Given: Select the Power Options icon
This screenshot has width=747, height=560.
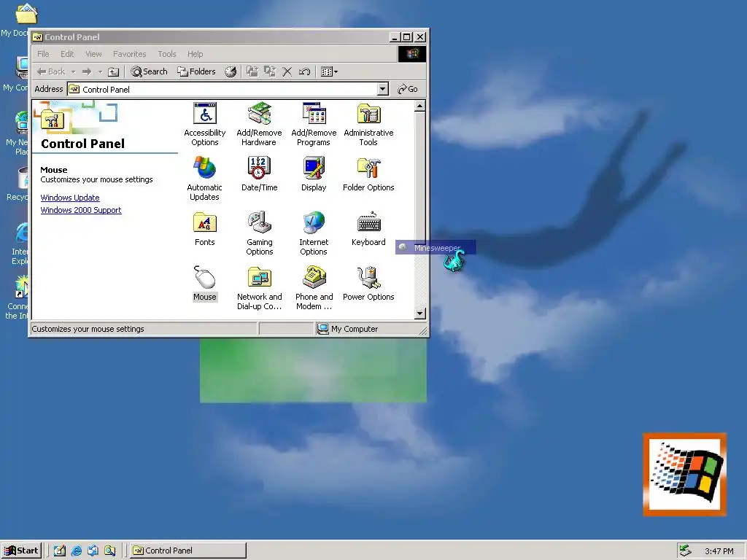Looking at the screenshot, I should [x=368, y=284].
